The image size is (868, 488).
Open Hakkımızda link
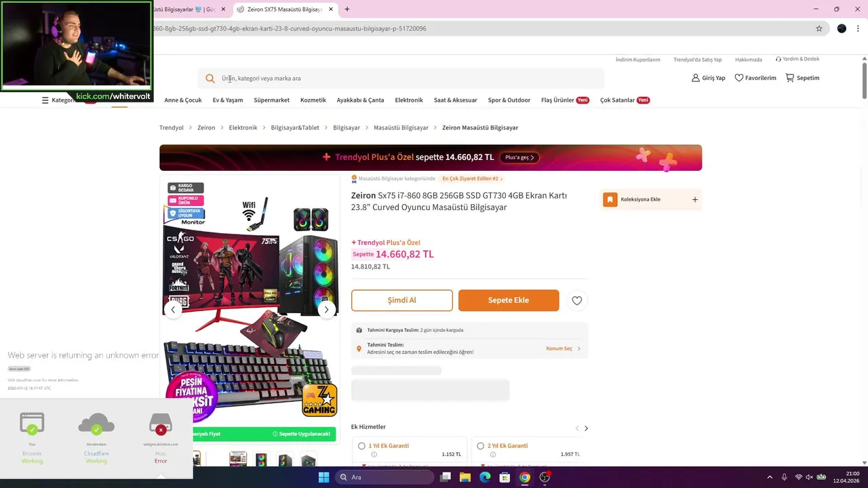point(749,60)
